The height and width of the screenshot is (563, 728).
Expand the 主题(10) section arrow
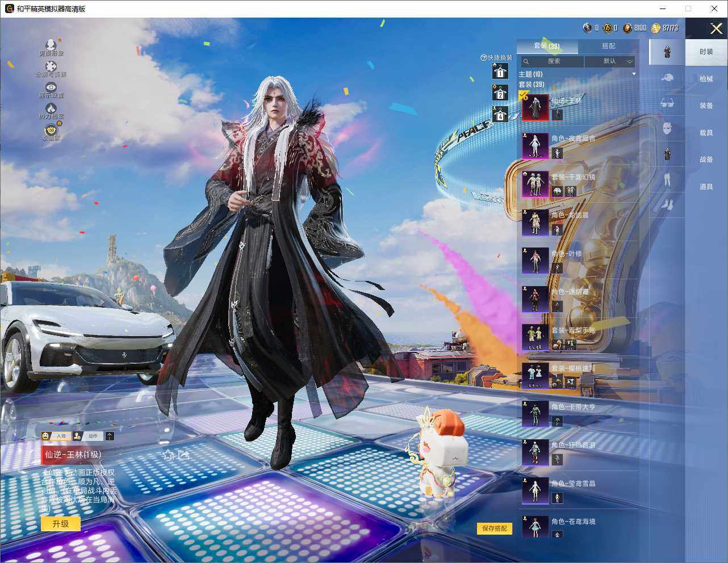pyautogui.click(x=634, y=74)
